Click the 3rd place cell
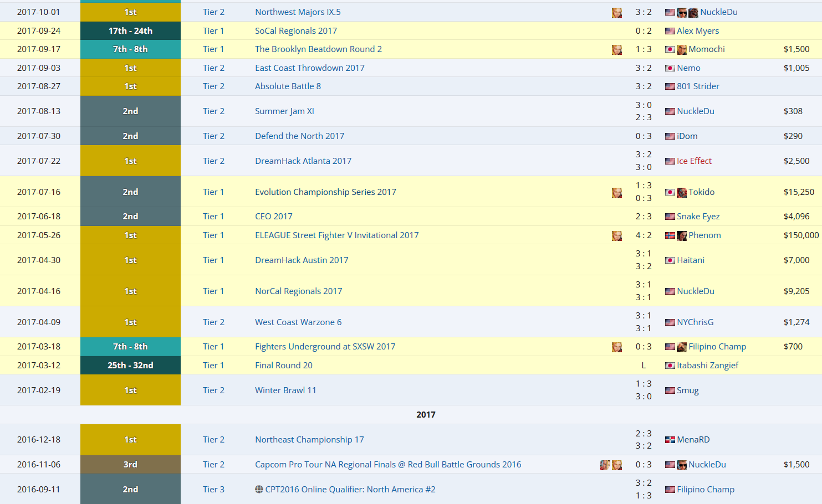 tap(130, 465)
